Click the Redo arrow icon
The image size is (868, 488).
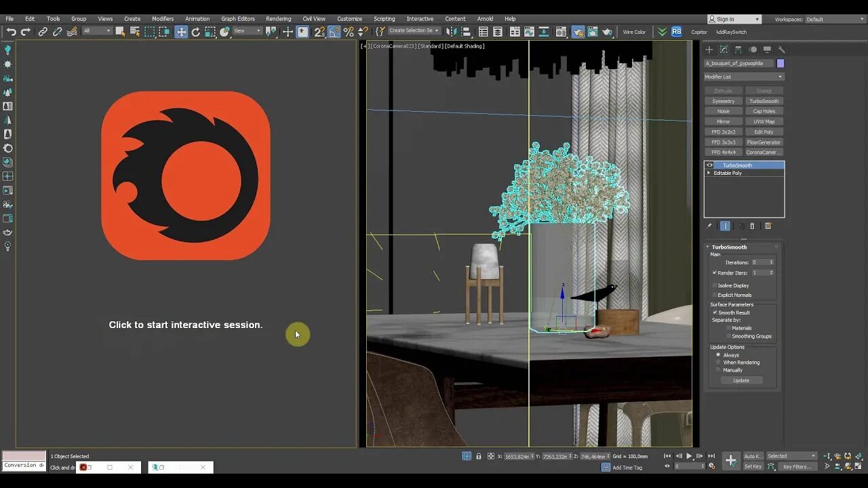point(26,32)
